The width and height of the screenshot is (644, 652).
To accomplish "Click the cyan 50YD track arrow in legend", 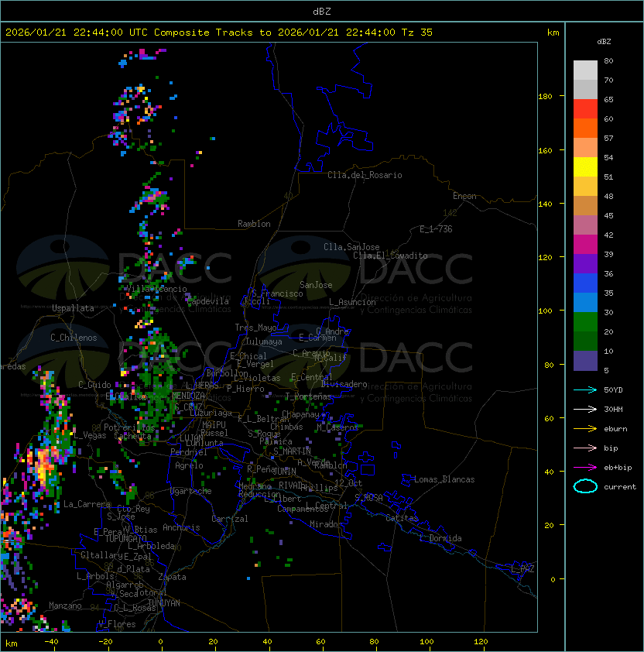I will (585, 390).
